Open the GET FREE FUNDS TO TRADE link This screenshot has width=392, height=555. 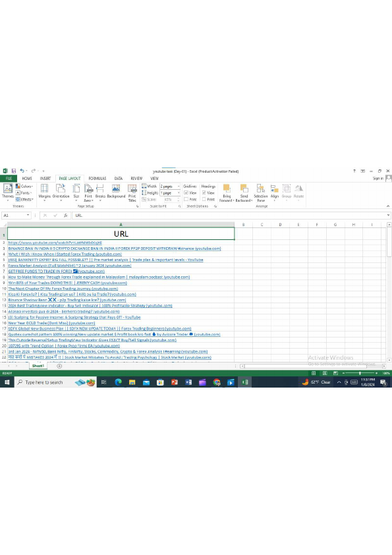pyautogui.click(x=56, y=271)
